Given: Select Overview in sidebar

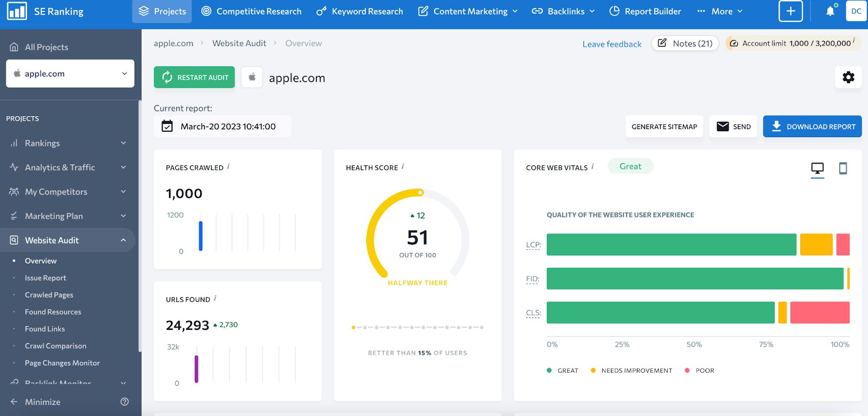Looking at the screenshot, I should coord(41,261).
